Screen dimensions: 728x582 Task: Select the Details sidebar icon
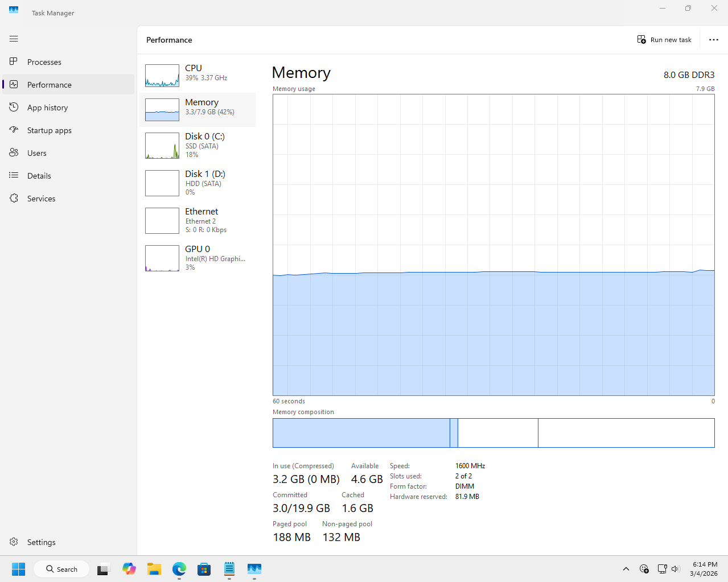coord(14,175)
